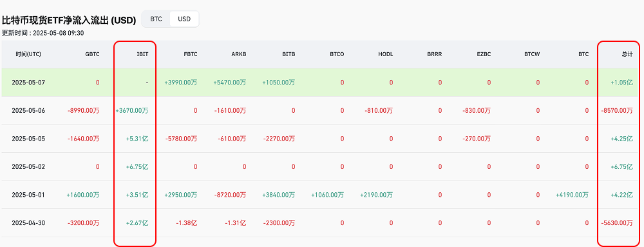Click the +1050.00万 BITB value
644x247 pixels.
pos(278,83)
